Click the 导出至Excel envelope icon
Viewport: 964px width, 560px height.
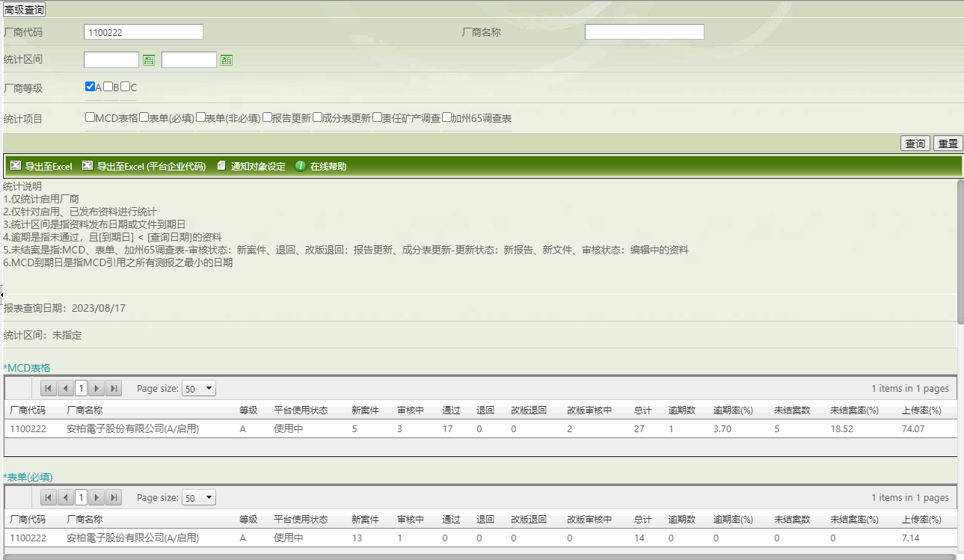coord(16,166)
